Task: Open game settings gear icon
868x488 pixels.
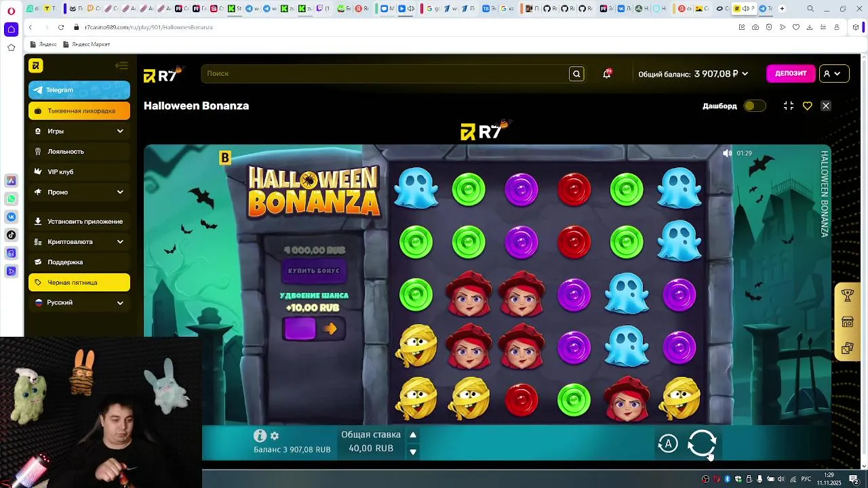Action: 275,436
